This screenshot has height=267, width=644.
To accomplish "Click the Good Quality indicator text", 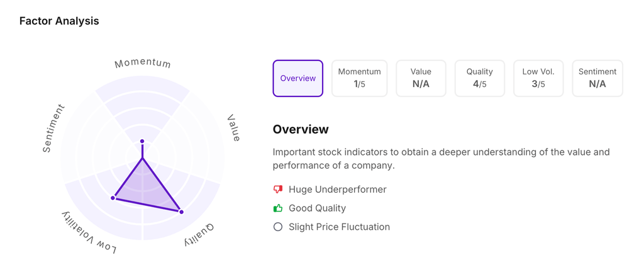I will [317, 208].
